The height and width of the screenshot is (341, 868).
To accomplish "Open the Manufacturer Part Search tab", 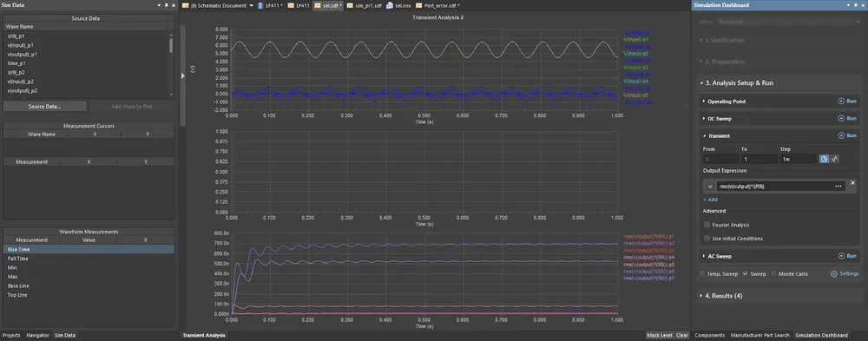I will pos(760,335).
